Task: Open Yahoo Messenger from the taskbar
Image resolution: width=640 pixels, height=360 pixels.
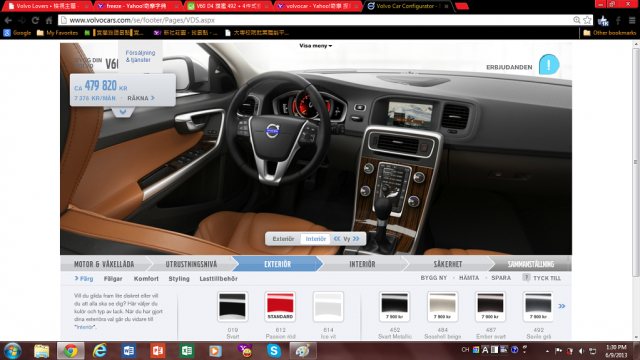Action: click(244, 351)
